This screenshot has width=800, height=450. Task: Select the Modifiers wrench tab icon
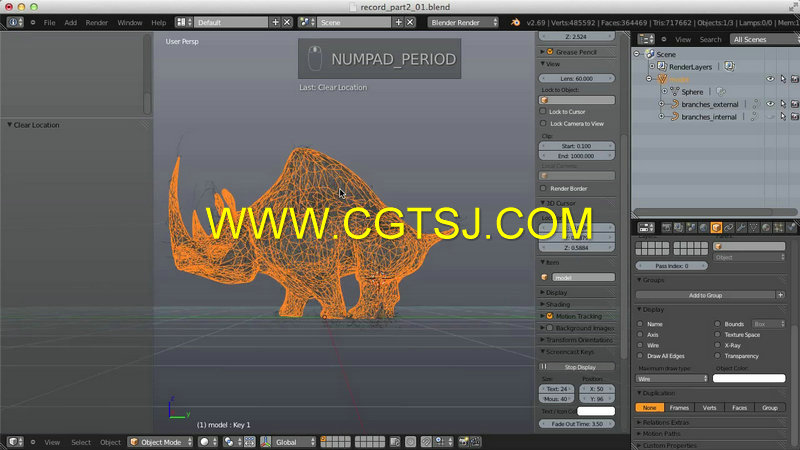[x=741, y=228]
